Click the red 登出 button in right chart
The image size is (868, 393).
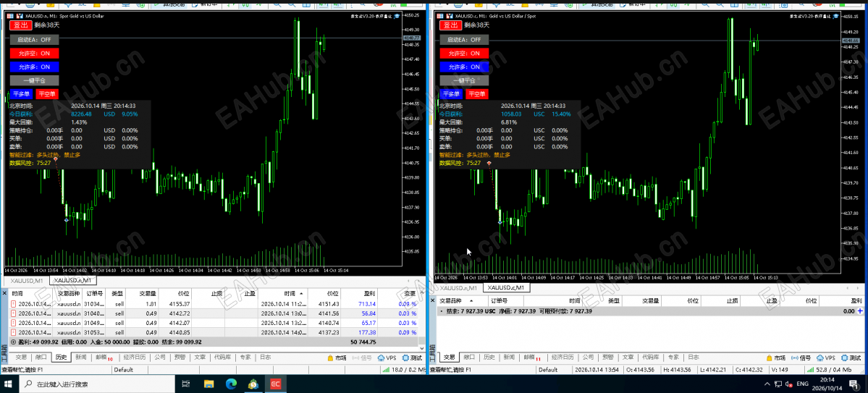coord(450,25)
